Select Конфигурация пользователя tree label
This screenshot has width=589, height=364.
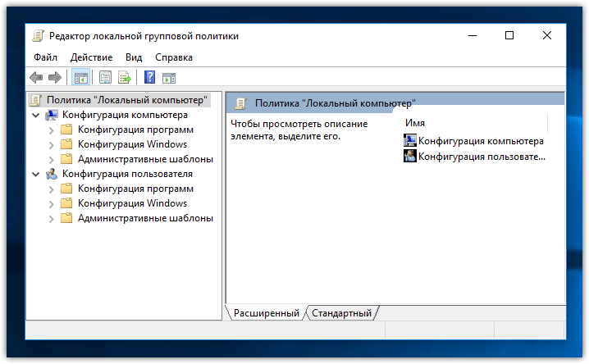[127, 174]
